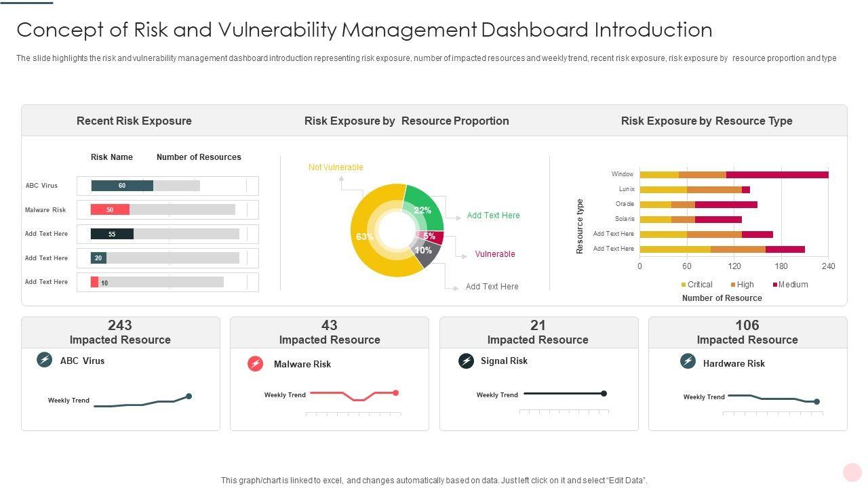Select the Signal Risk lightning bolt icon
The image size is (868, 488).
point(466,361)
